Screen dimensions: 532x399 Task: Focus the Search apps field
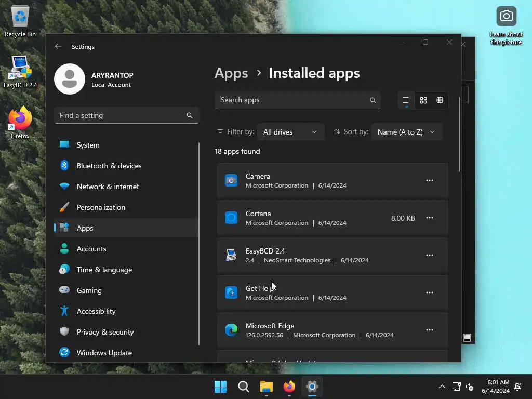coord(298,100)
